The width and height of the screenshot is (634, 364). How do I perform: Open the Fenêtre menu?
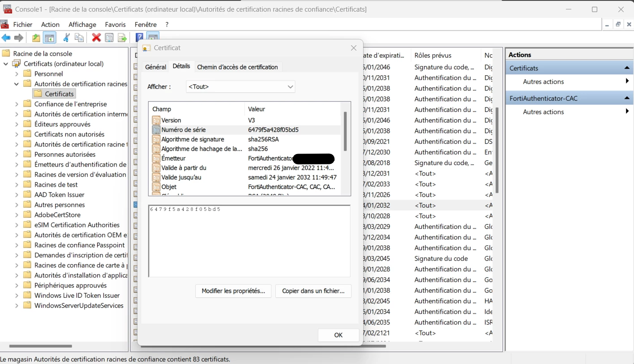[x=146, y=25]
